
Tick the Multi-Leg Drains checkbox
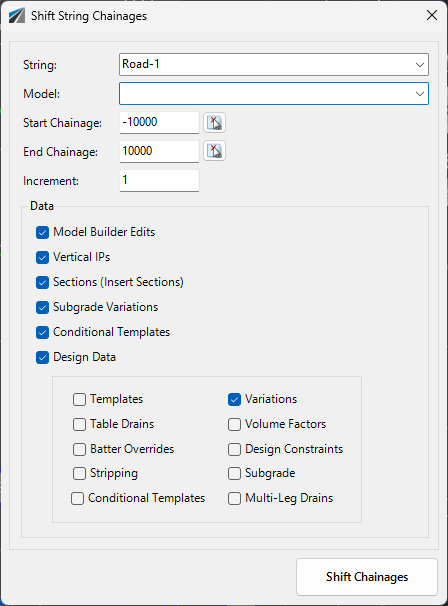(x=234, y=499)
